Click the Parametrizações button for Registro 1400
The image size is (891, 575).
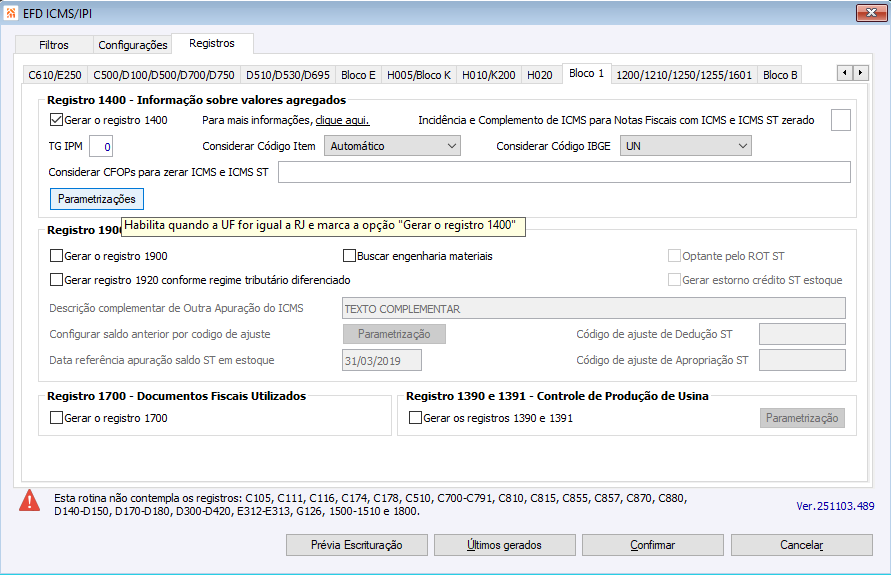pos(97,199)
